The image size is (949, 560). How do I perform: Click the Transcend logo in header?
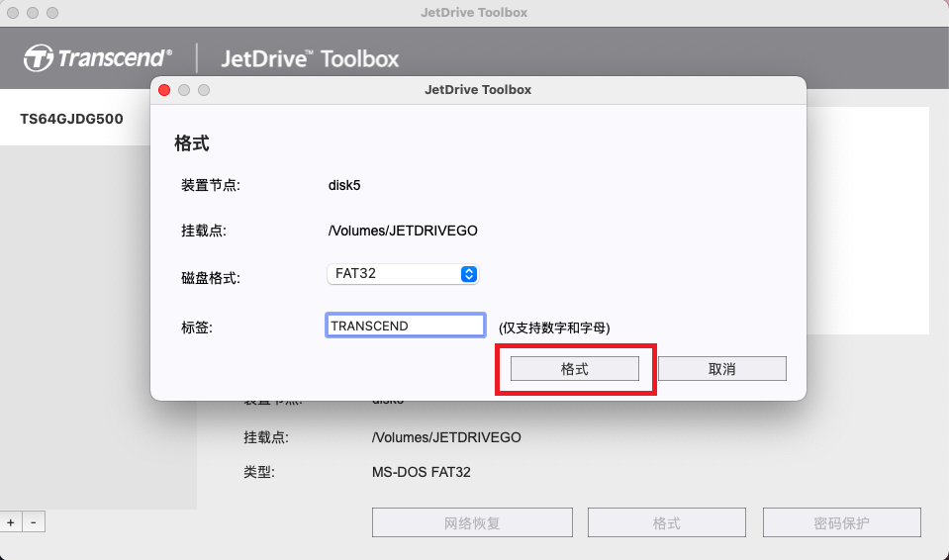97,58
